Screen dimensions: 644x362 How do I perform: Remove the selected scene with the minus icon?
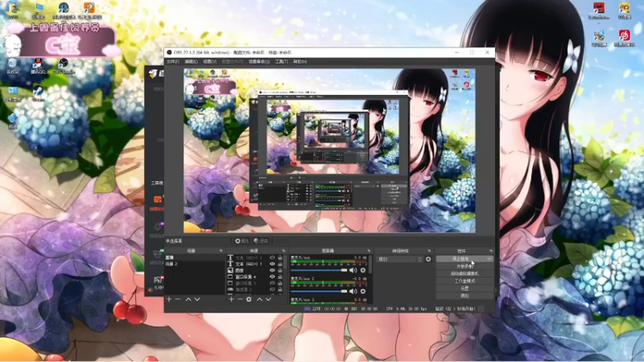click(x=178, y=299)
